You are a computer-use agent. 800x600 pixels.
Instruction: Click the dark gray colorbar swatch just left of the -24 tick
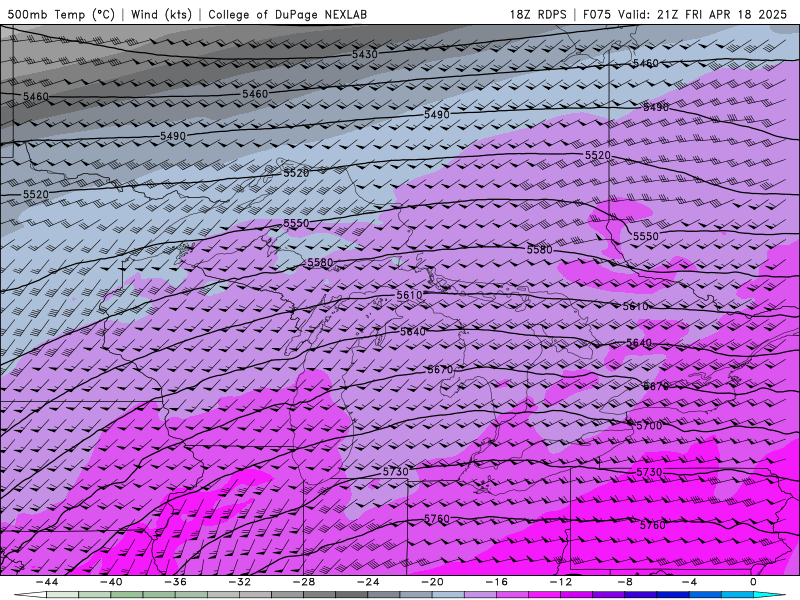pos(352,595)
